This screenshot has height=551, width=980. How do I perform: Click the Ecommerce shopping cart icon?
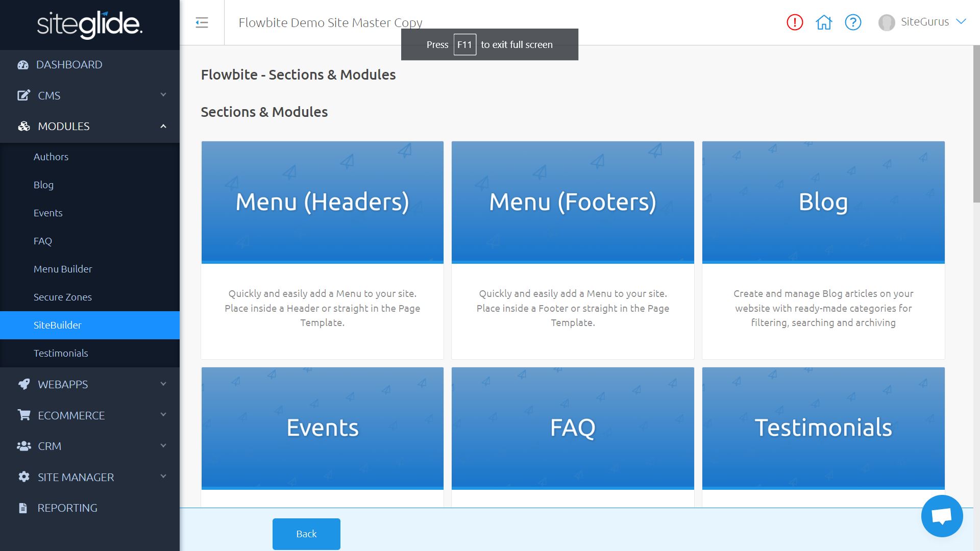pos(23,415)
